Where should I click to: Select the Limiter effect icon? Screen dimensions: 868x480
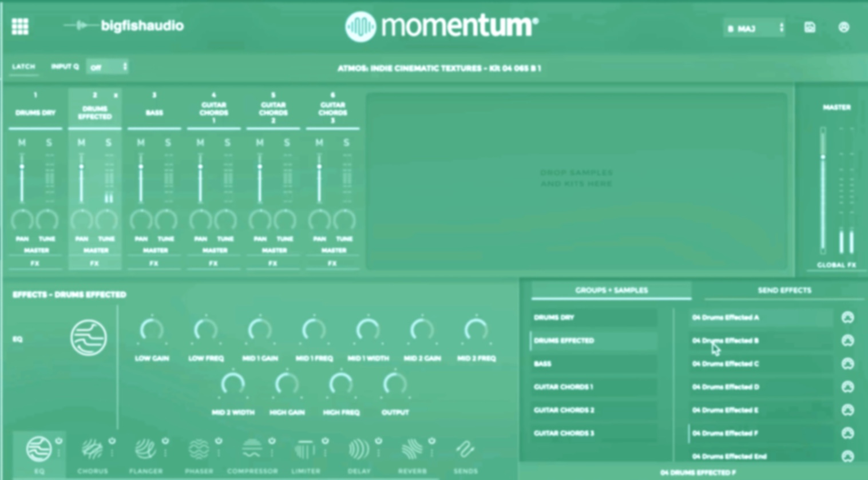click(305, 450)
